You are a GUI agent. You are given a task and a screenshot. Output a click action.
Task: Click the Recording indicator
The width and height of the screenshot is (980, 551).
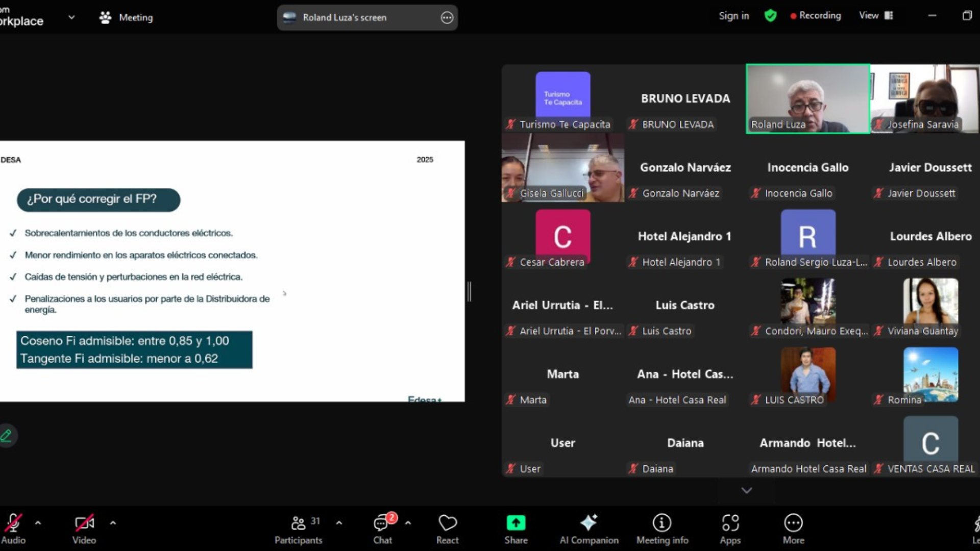coord(816,16)
